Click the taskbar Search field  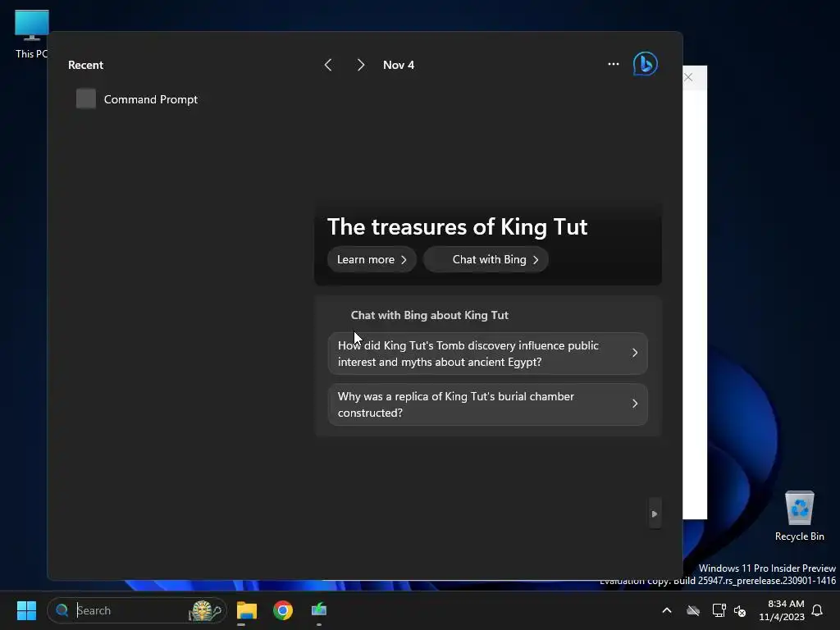pyautogui.click(x=137, y=610)
